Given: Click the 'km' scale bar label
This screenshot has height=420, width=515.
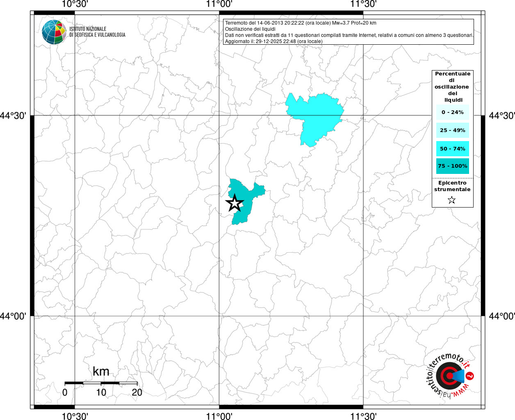Looking at the screenshot, I should coord(101,372).
